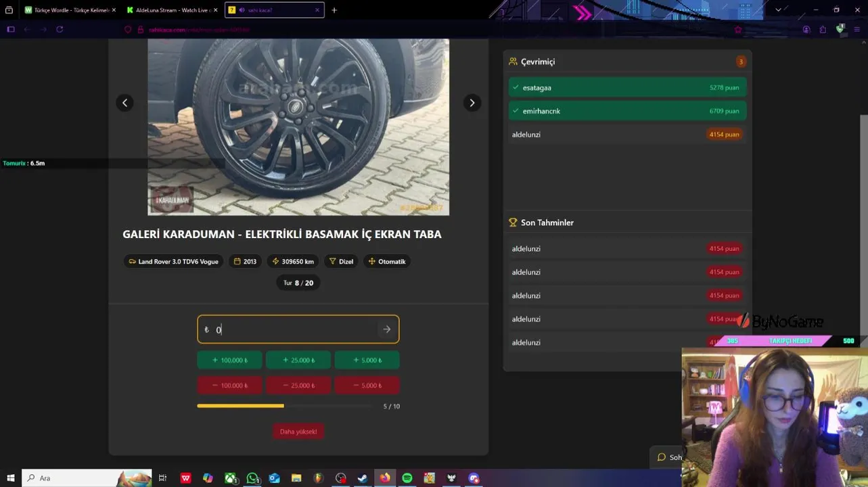The image size is (868, 487).
Task: Open FL Studio from taskbar
Action: click(318, 478)
